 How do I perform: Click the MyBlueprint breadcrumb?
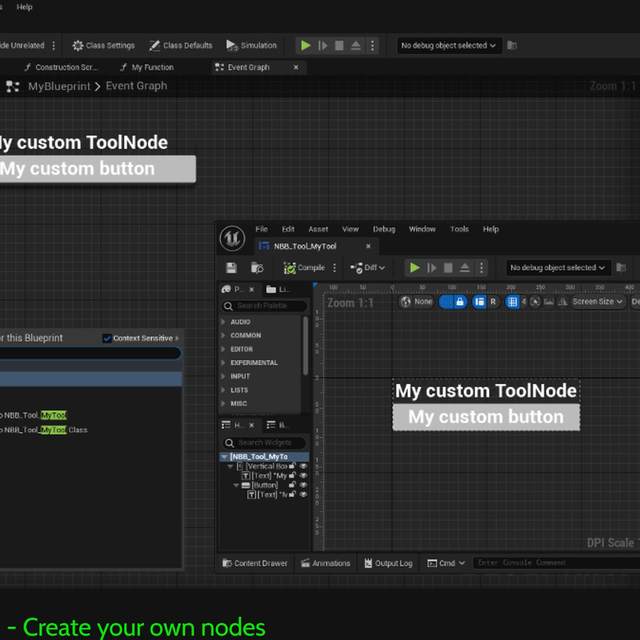tap(59, 87)
